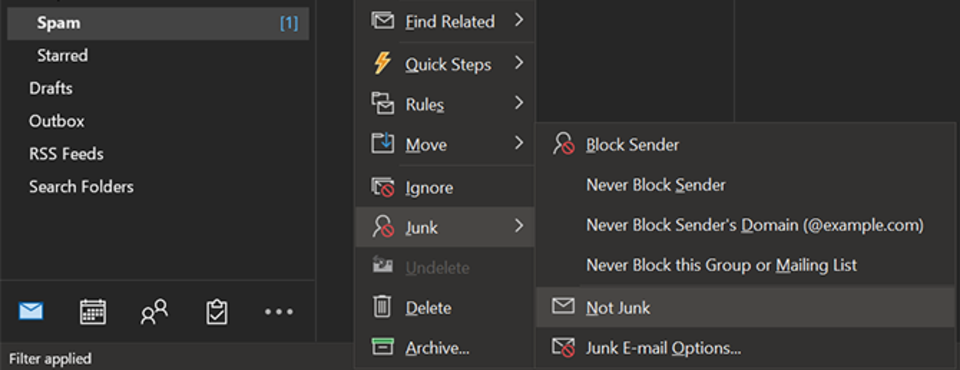
Task: Click the Delete trash can icon
Action: (x=382, y=307)
